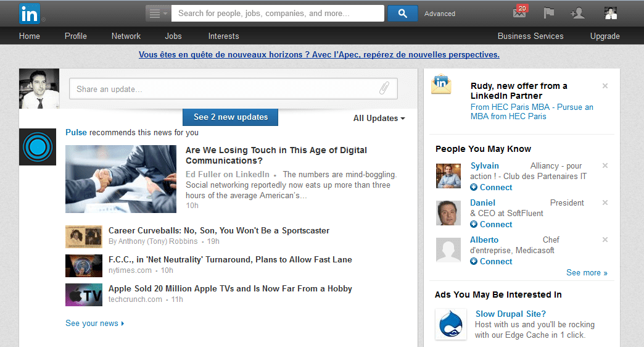Dismiss Alberto suggestion

pyautogui.click(x=605, y=240)
